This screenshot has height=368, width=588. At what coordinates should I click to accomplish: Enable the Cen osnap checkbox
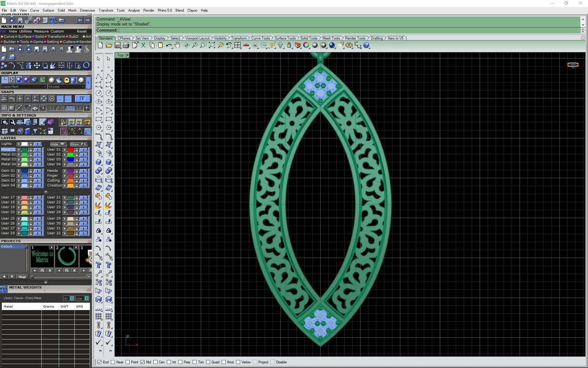click(156, 362)
